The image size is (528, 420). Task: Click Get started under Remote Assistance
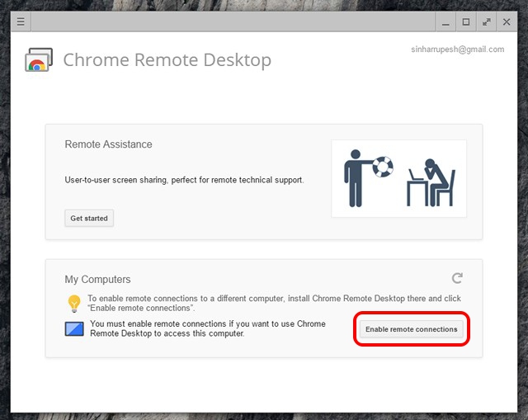[89, 219]
